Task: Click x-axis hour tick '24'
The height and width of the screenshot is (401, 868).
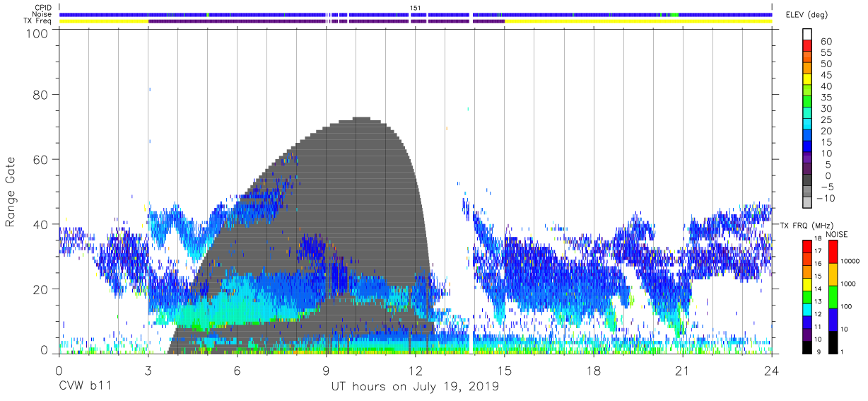Action: [772, 371]
